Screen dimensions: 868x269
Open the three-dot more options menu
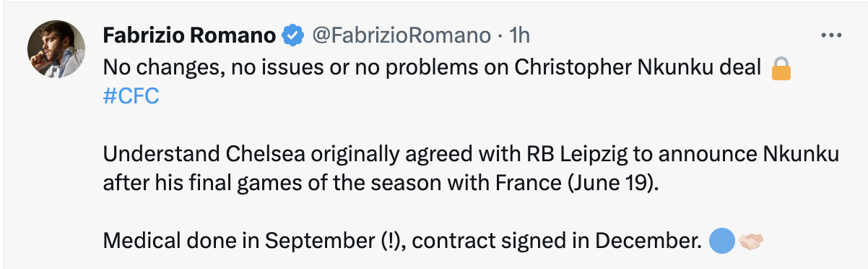(x=832, y=35)
